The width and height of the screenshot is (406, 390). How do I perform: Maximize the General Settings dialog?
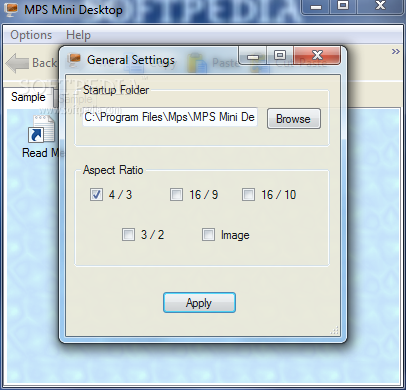tap(280, 55)
